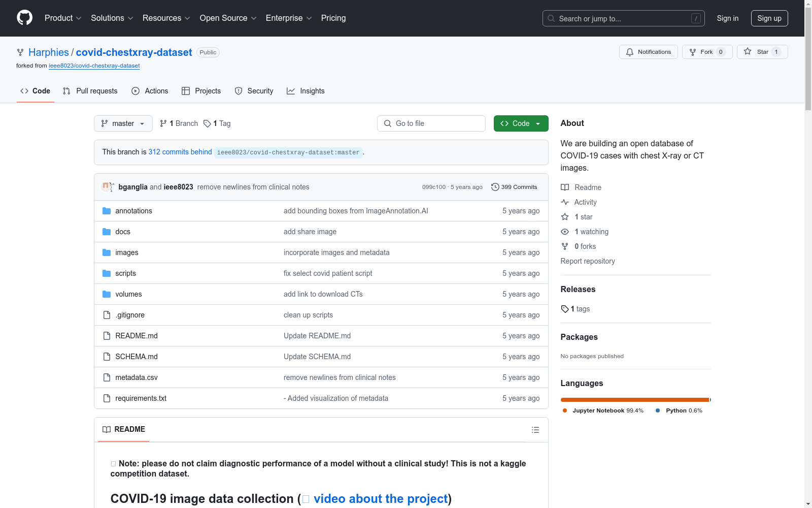Viewport: 812px width, 508px height.
Task: Click the Sign in link
Action: (728, 18)
